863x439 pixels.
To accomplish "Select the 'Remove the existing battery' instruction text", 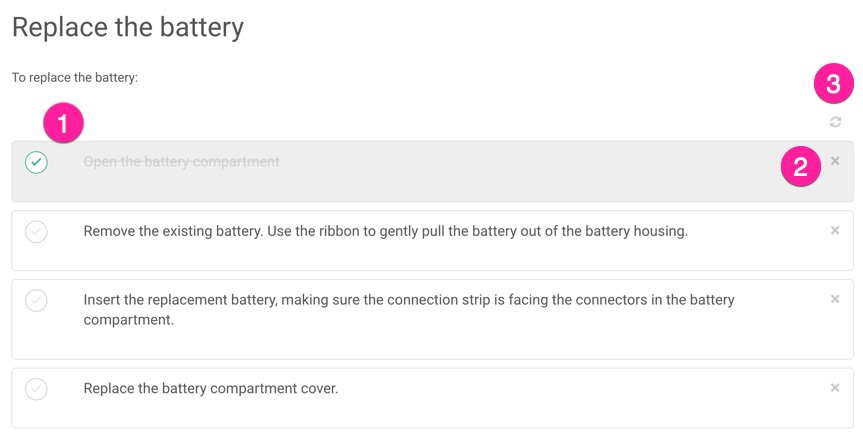I will point(385,231).
